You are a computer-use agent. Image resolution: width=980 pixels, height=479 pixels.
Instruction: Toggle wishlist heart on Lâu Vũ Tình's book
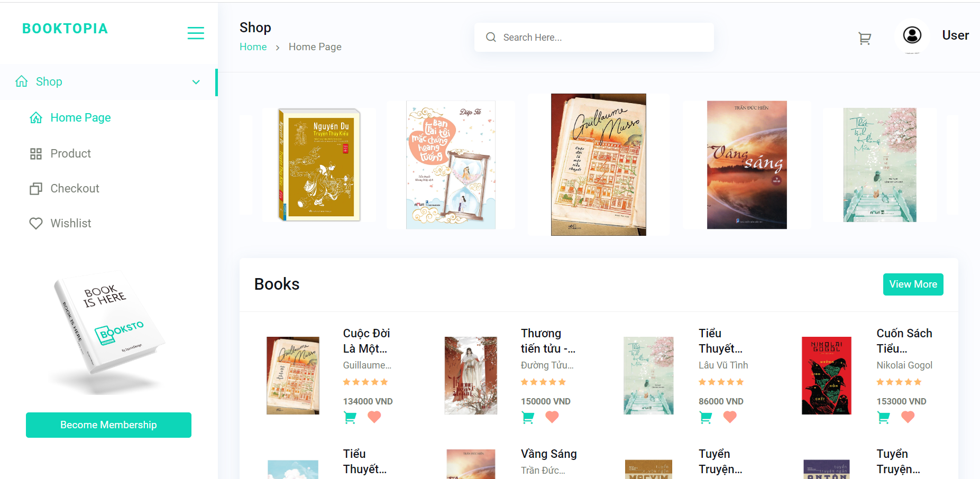tap(730, 417)
